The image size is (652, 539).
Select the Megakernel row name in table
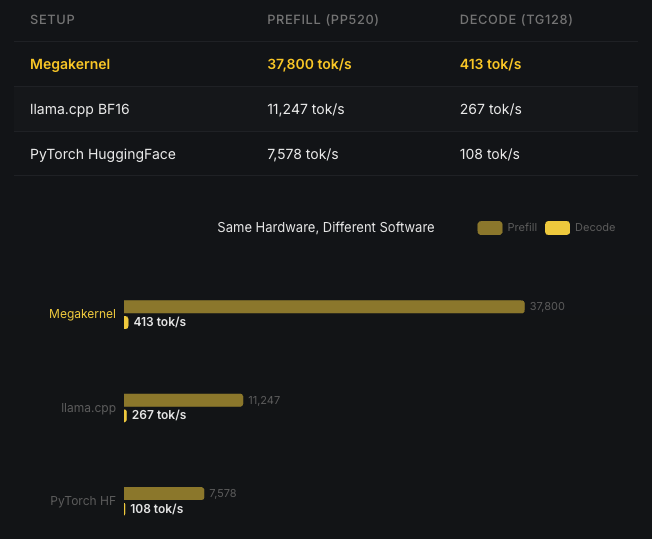(70, 64)
